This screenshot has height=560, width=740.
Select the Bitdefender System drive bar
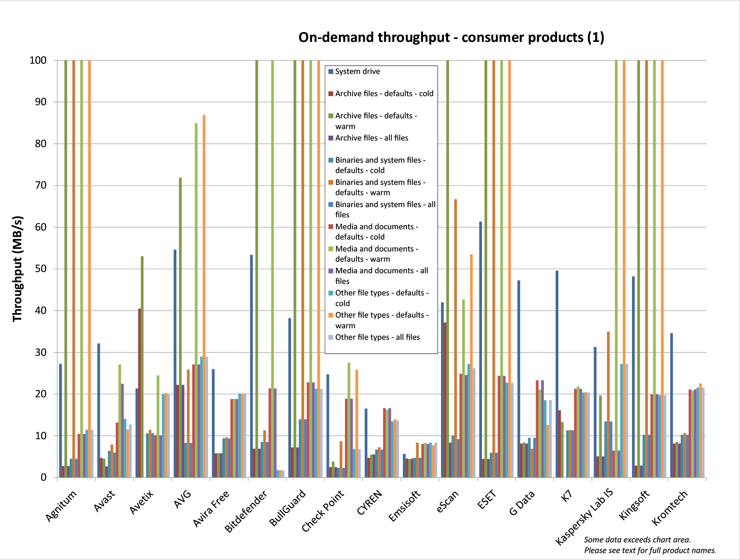[252, 366]
